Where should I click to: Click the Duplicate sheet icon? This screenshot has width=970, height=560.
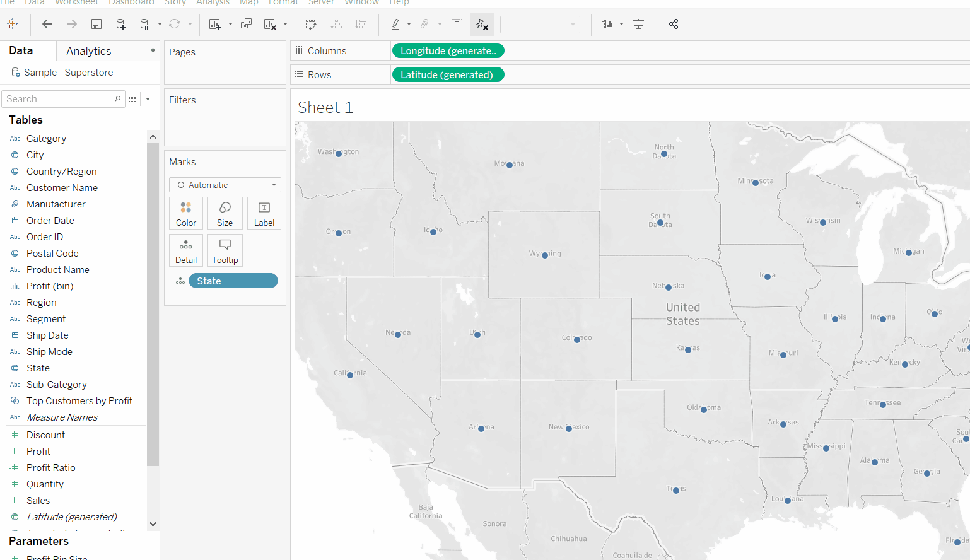246,24
